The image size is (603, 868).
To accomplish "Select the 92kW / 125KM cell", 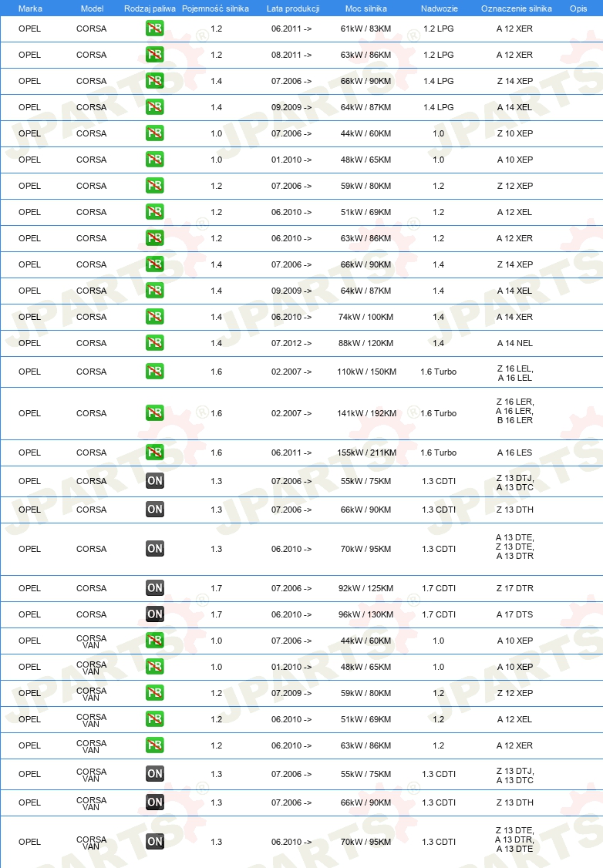I will (x=366, y=588).
